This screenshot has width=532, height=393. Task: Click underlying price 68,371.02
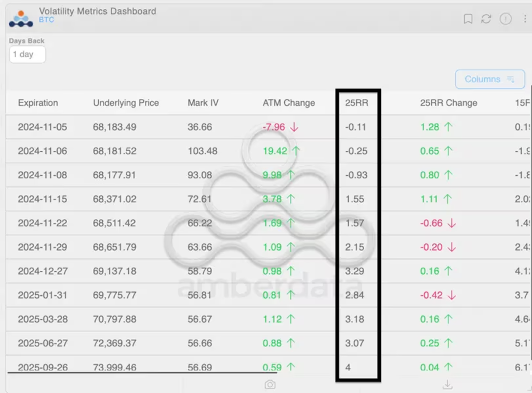coord(115,199)
